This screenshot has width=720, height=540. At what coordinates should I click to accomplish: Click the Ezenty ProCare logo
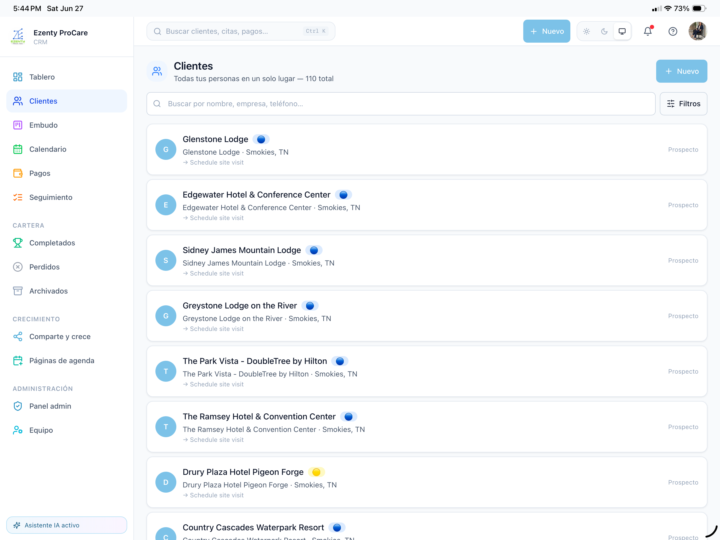18,36
